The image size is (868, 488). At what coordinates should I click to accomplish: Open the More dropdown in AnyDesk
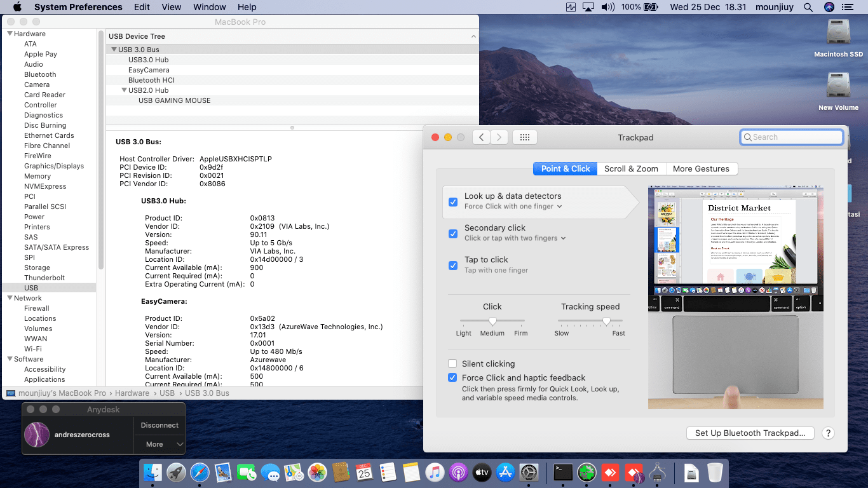click(x=159, y=444)
